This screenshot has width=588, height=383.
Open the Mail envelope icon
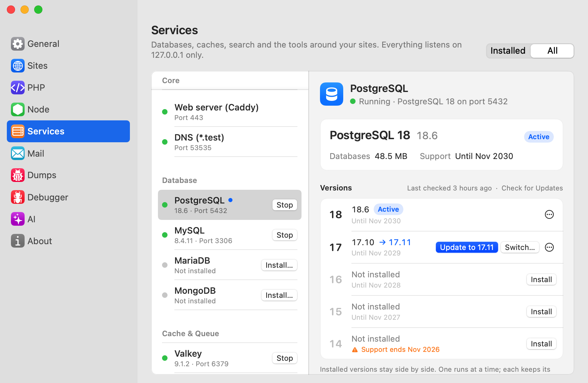click(18, 153)
